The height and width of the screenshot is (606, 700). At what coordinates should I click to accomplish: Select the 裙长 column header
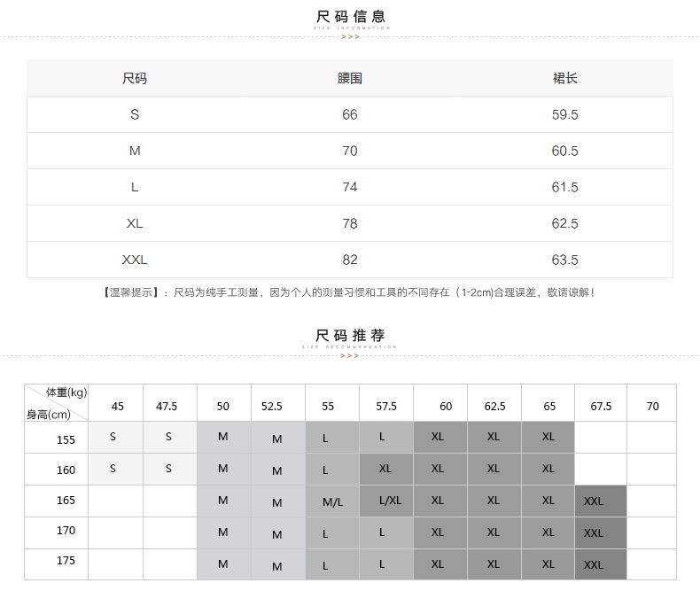click(564, 78)
